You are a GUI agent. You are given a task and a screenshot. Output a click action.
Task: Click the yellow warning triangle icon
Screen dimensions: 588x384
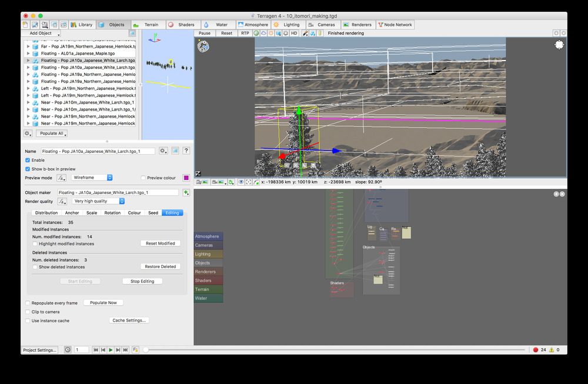point(552,350)
